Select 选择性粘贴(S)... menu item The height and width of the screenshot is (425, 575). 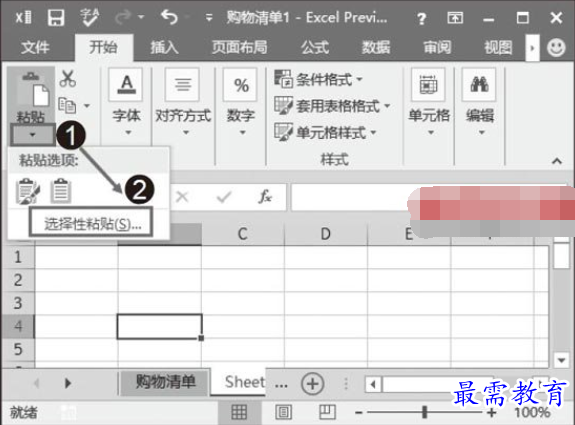pyautogui.click(x=91, y=223)
